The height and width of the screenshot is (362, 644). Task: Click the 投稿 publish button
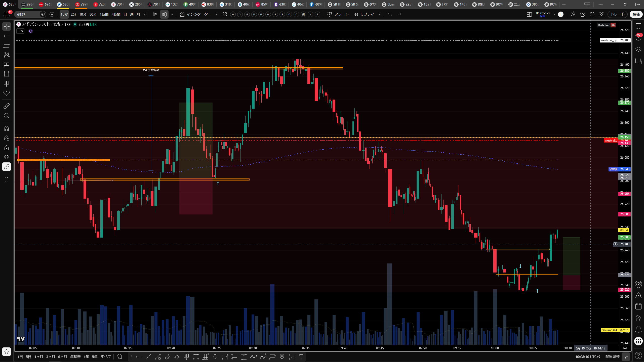pos(636,14)
